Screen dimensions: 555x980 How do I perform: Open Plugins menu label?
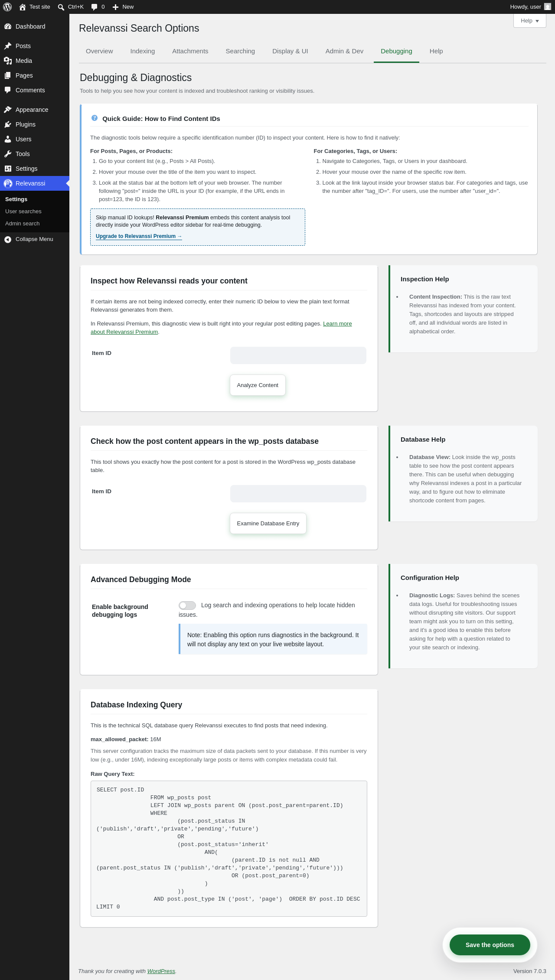[26, 124]
